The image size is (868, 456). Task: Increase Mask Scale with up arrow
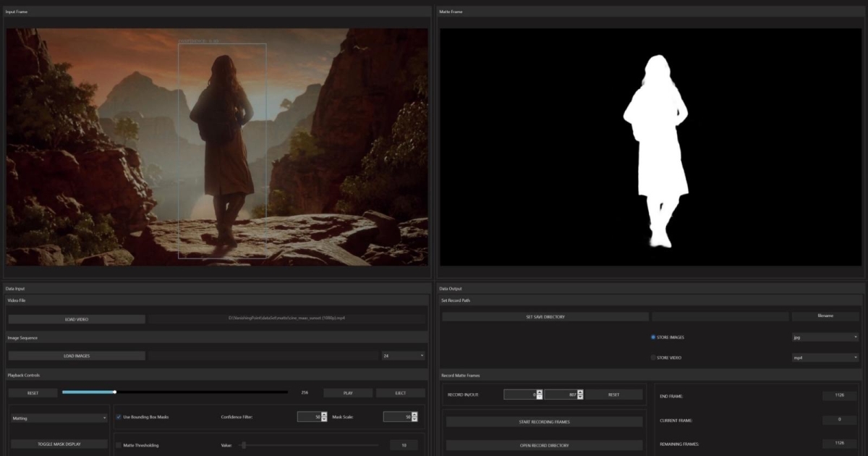click(414, 415)
